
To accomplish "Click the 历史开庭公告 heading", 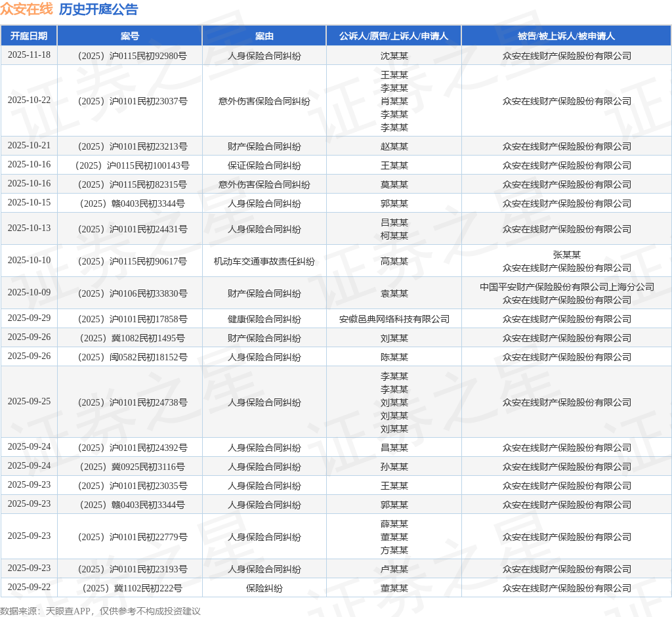I will 98,9.
